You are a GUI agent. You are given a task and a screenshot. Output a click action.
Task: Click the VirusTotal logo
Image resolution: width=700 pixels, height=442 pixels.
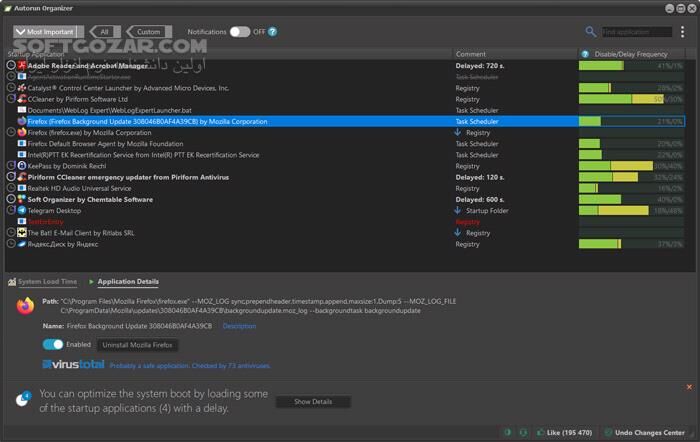pos(73,364)
